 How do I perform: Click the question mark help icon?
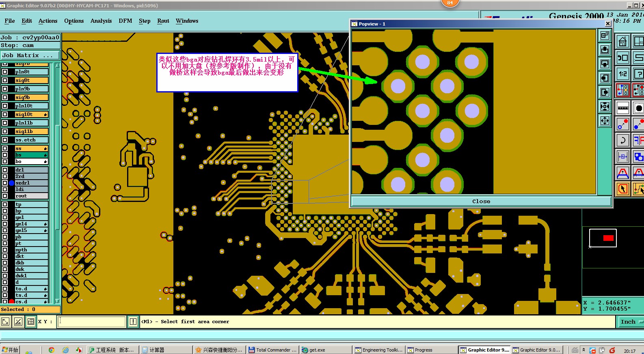638,74
